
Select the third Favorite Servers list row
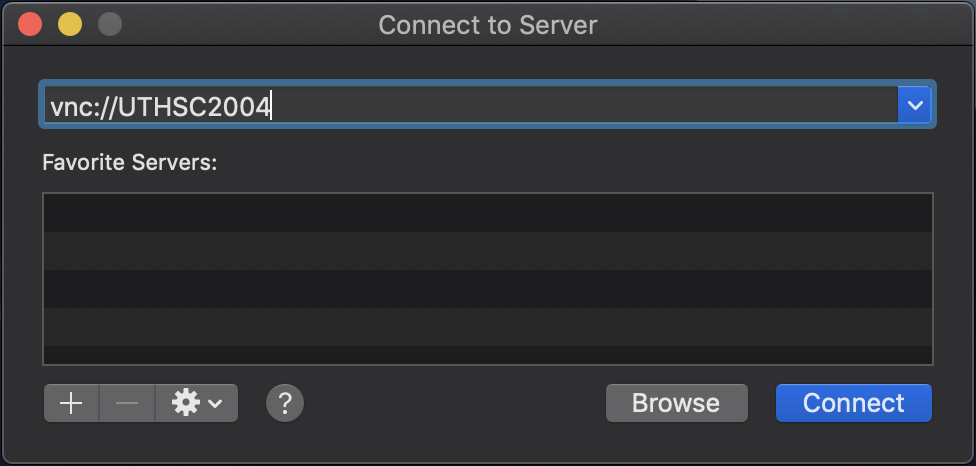pos(488,289)
